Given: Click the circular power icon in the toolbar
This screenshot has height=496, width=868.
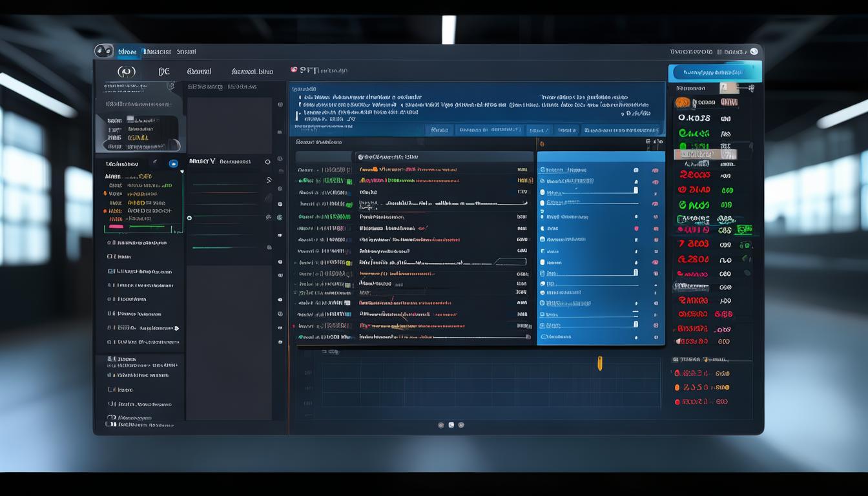Looking at the screenshot, I should [125, 71].
